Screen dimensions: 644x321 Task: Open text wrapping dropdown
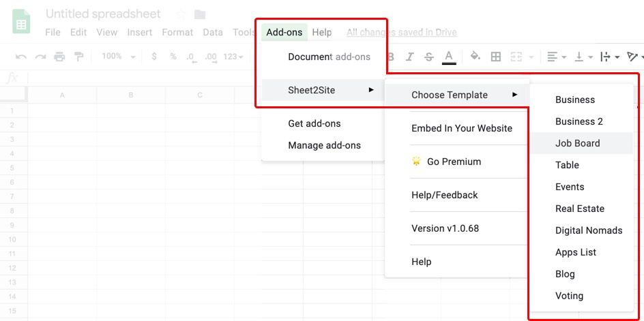pyautogui.click(x=610, y=57)
